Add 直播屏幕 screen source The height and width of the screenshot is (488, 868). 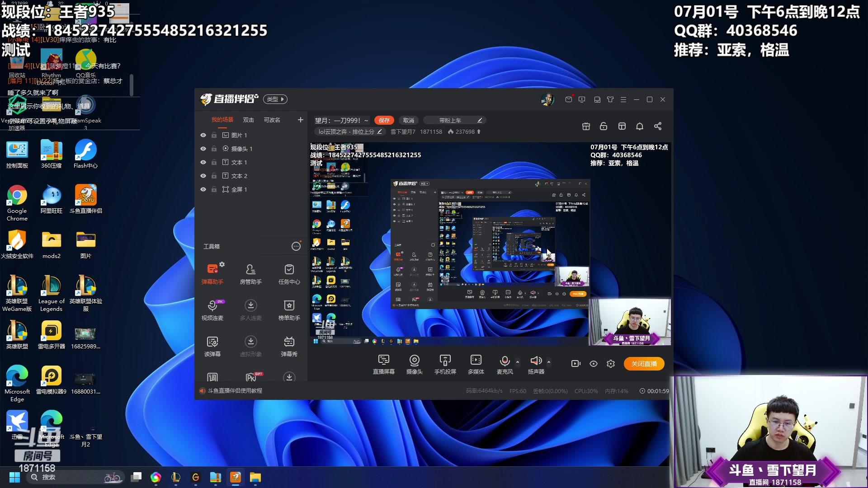[383, 364]
